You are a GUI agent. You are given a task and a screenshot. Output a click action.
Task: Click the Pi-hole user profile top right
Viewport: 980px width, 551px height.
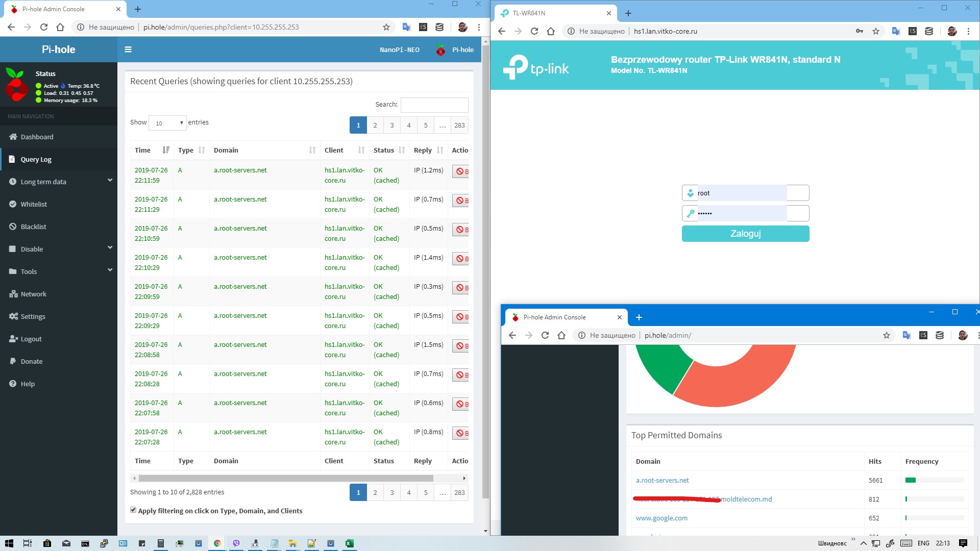click(x=455, y=49)
